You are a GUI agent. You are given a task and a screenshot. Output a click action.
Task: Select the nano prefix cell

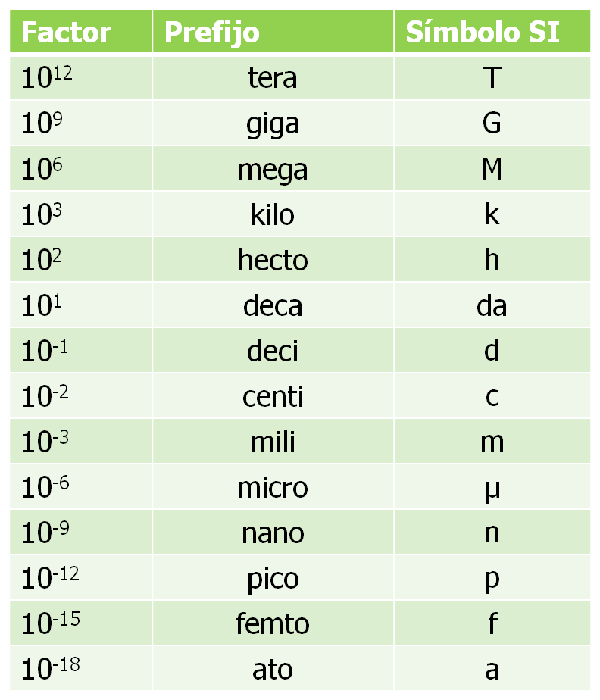coord(273,533)
